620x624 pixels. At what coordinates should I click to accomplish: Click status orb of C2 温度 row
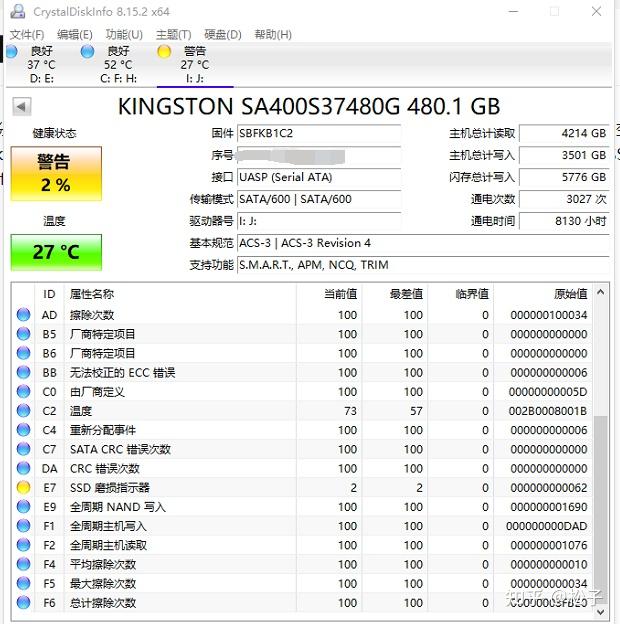pyautogui.click(x=23, y=411)
